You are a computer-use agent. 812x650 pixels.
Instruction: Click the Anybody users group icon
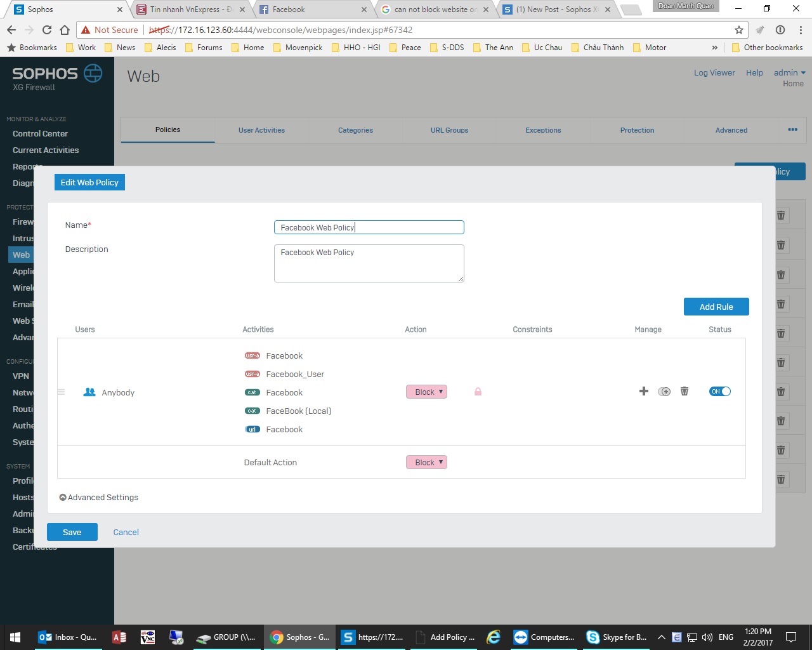(89, 392)
